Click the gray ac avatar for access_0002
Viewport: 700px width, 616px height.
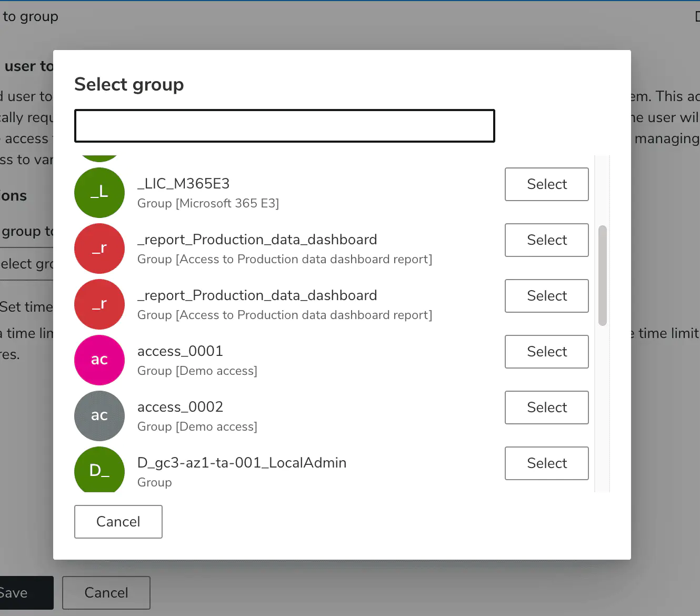(x=99, y=416)
